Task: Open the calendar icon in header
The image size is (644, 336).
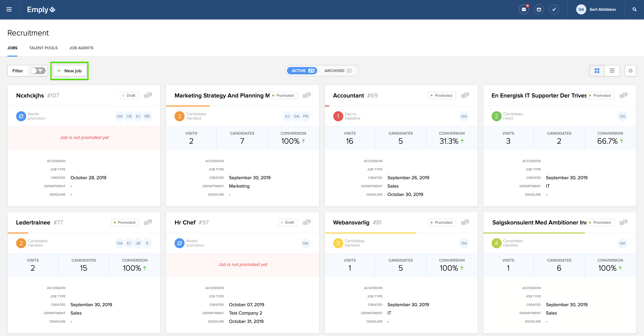Action: [x=539, y=10]
